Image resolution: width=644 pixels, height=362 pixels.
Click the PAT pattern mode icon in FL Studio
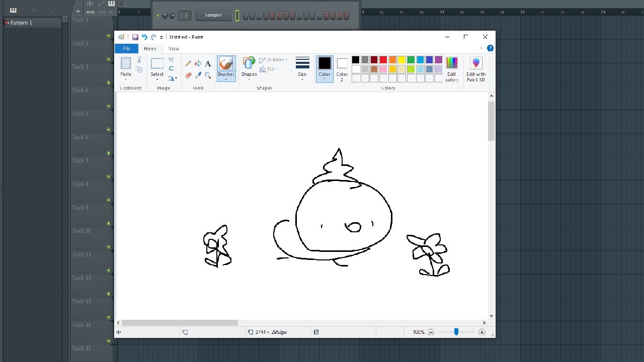[x=111, y=12]
